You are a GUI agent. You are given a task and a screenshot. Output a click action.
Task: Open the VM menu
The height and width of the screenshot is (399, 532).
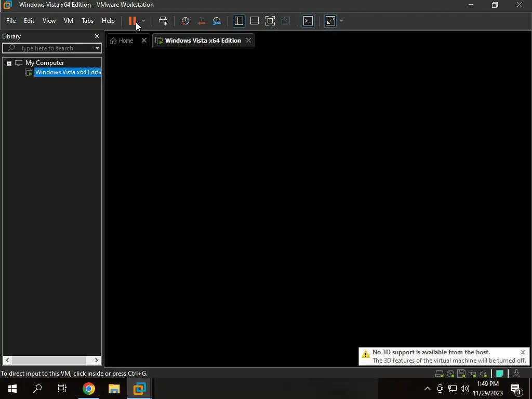coord(69,21)
